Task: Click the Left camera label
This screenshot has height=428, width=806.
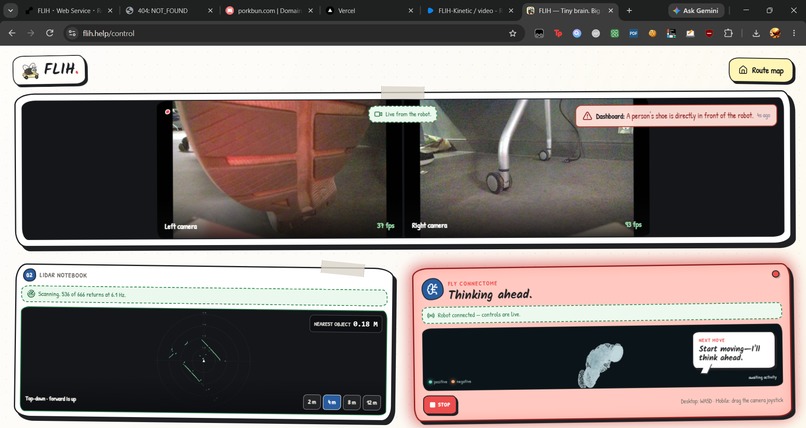Action: pyautogui.click(x=180, y=226)
